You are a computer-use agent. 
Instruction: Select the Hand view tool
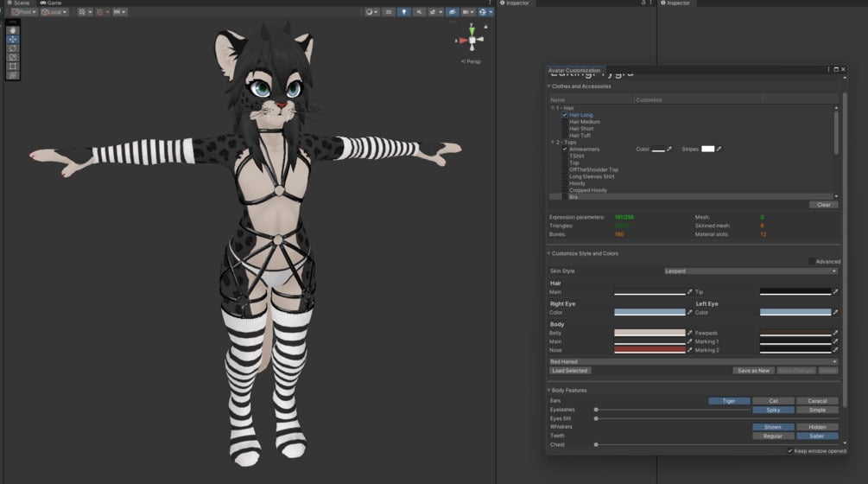[x=12, y=30]
